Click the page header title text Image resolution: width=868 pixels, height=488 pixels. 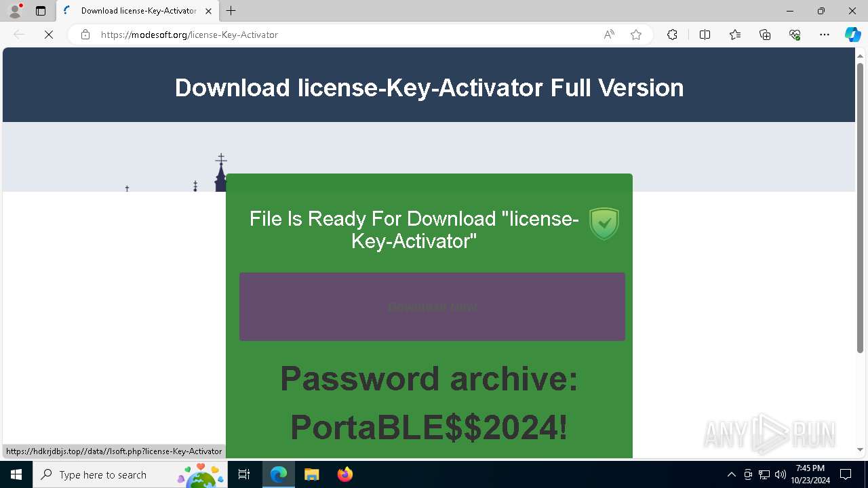pos(429,87)
